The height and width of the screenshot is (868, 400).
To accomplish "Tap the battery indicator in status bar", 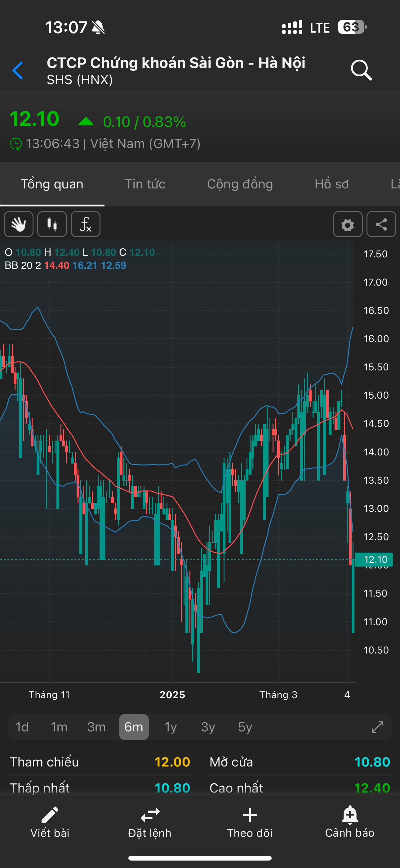I will [x=352, y=27].
